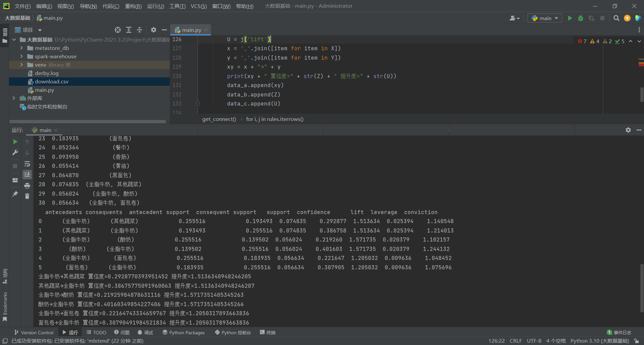This screenshot has width=644, height=345.
Task: Open VCS menu
Action: (199, 6)
